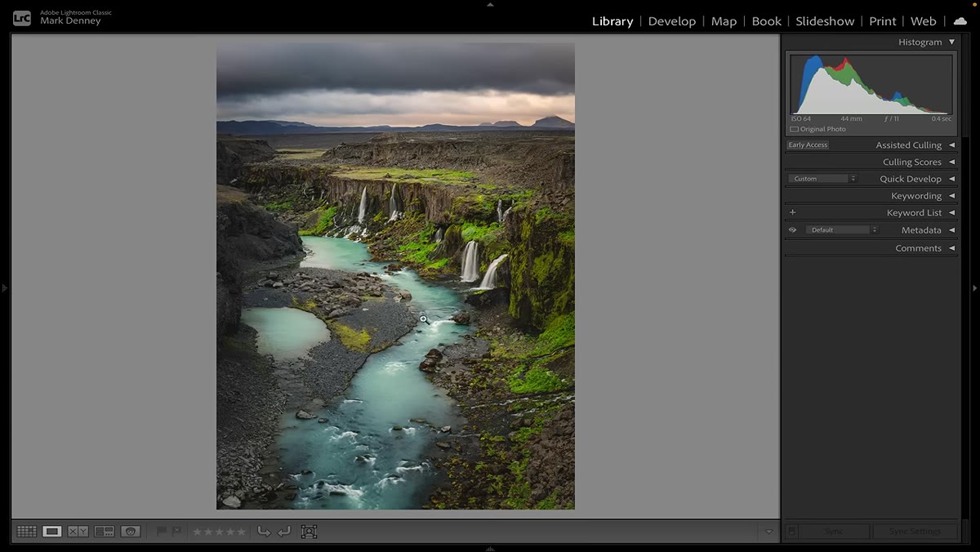Rotate photo clockwise arrow icon
980x552 pixels.
(283, 532)
